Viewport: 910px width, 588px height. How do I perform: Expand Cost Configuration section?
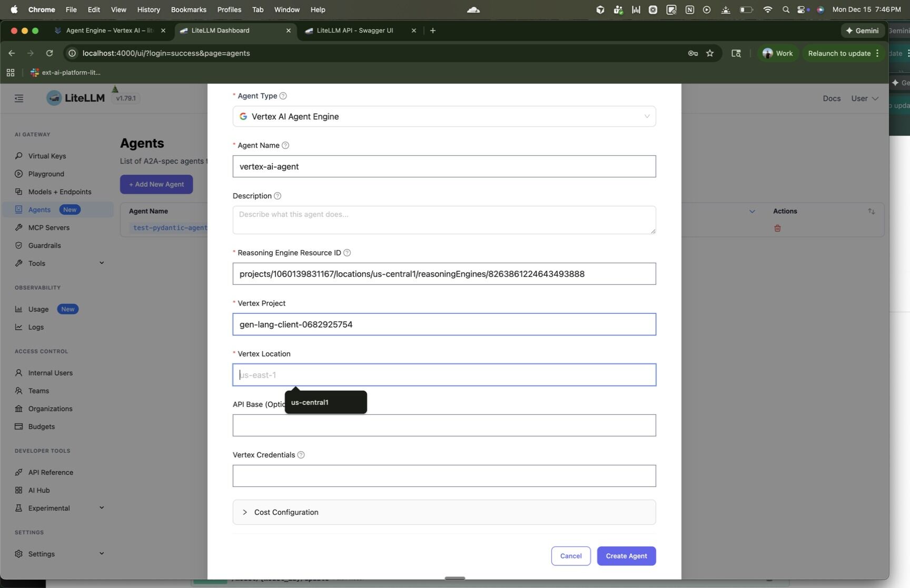[x=444, y=512]
